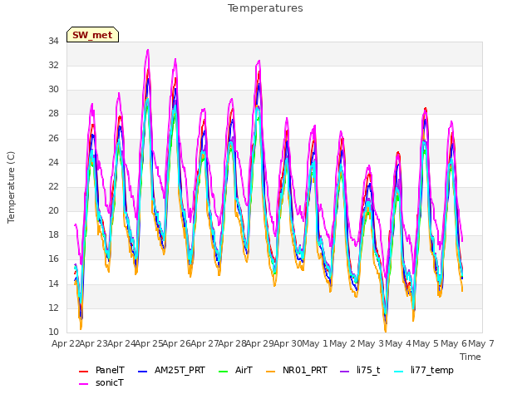Image resolution: width=532 pixels, height=399 pixels.
Task: Click the sonicT peak on Apr 25
Action: coord(148,50)
